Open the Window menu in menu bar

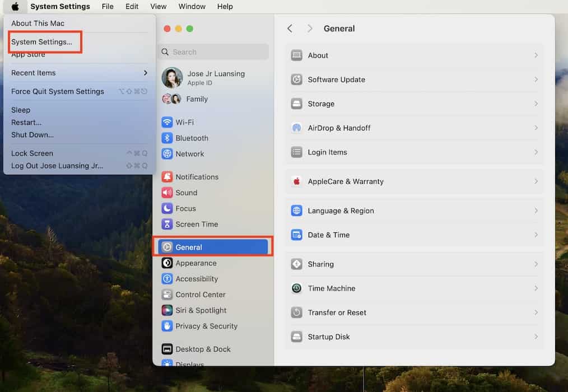(x=192, y=7)
